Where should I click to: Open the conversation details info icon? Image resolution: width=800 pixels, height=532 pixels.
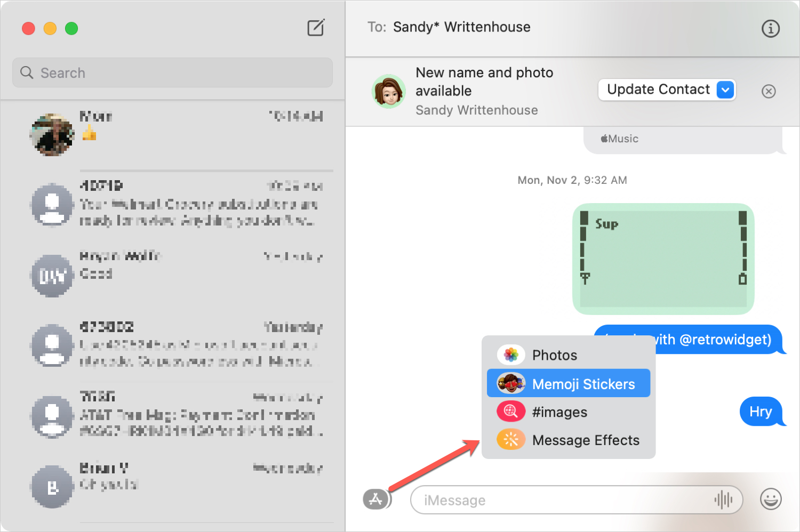(x=770, y=28)
